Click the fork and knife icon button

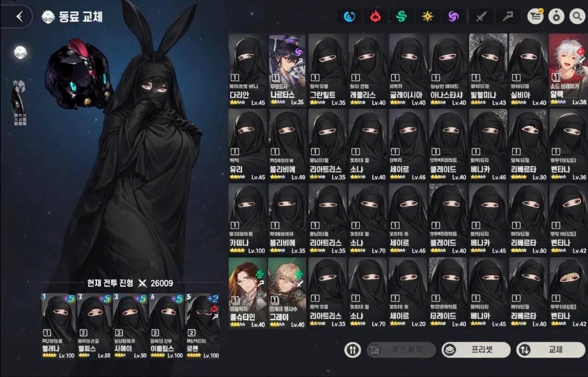click(x=353, y=350)
